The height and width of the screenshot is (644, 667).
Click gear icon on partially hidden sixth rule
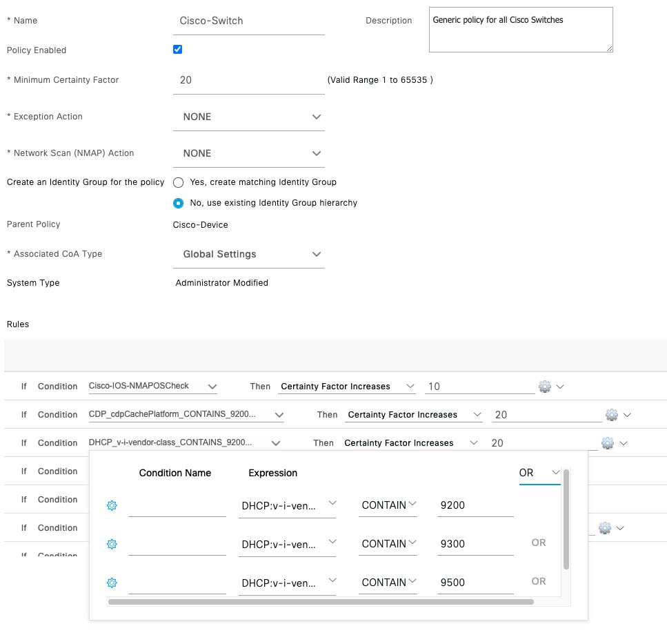click(x=604, y=528)
